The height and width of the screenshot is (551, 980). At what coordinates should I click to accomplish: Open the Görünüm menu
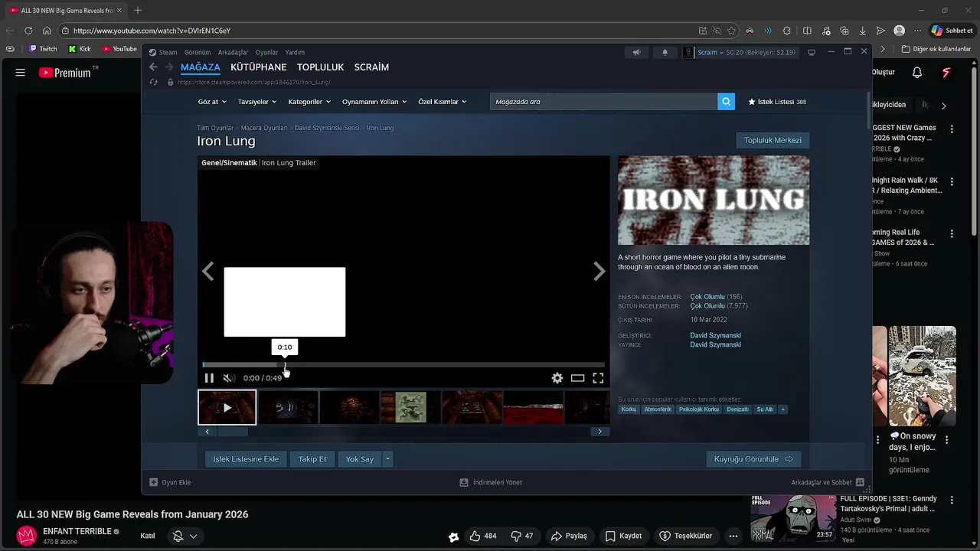click(198, 53)
